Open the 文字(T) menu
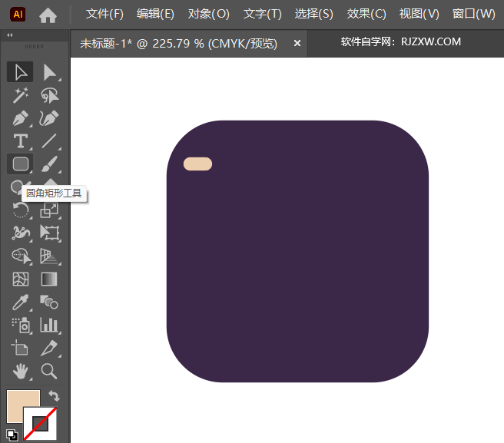This screenshot has width=504, height=443. pyautogui.click(x=262, y=14)
